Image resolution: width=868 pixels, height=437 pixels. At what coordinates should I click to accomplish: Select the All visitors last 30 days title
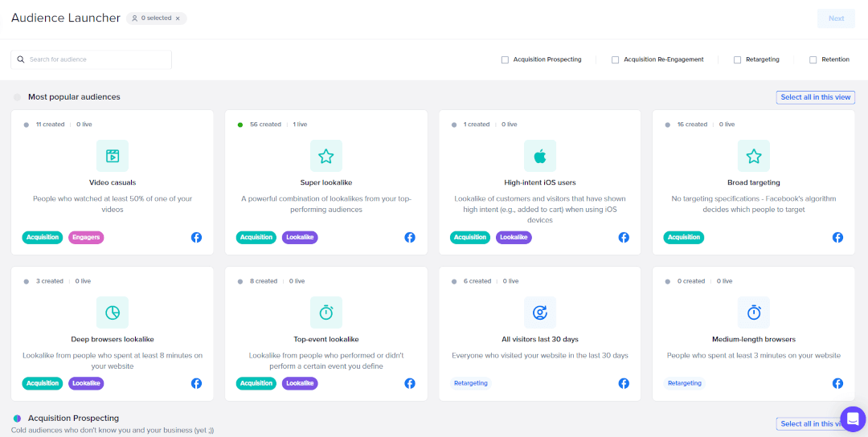pos(540,339)
